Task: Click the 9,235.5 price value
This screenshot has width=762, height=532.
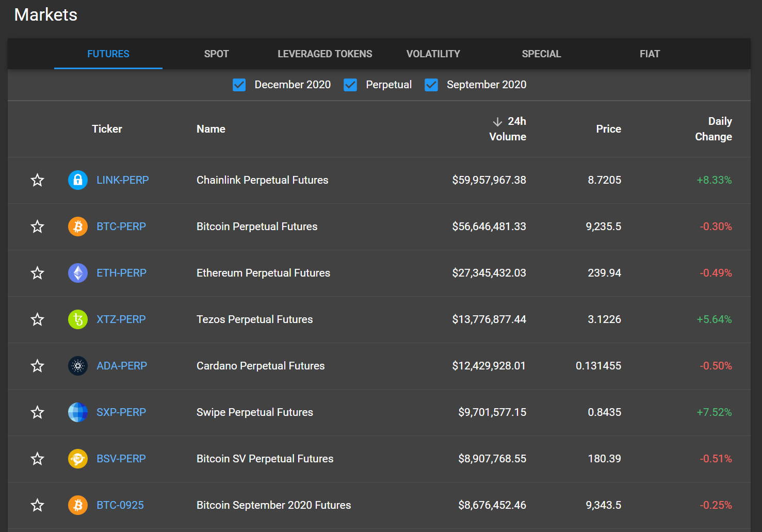Action: [604, 227]
